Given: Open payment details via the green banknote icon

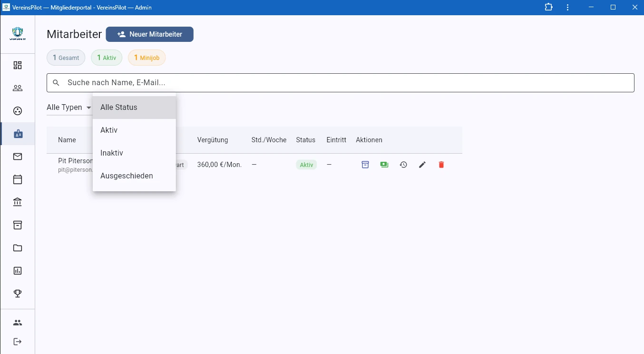Looking at the screenshot, I should click(384, 164).
